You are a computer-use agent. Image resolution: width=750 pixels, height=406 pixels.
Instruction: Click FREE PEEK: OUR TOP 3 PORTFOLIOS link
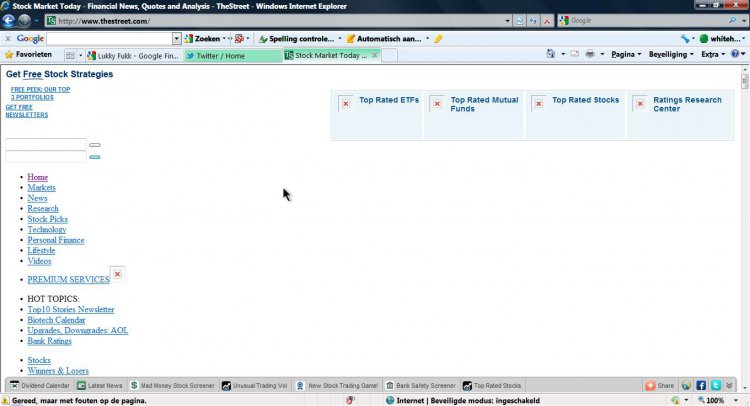[40, 93]
